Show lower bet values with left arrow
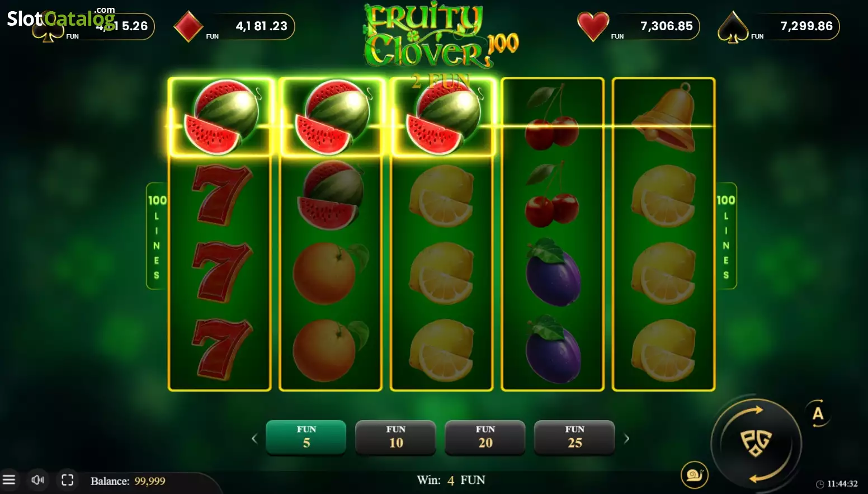The image size is (868, 494). (254, 439)
